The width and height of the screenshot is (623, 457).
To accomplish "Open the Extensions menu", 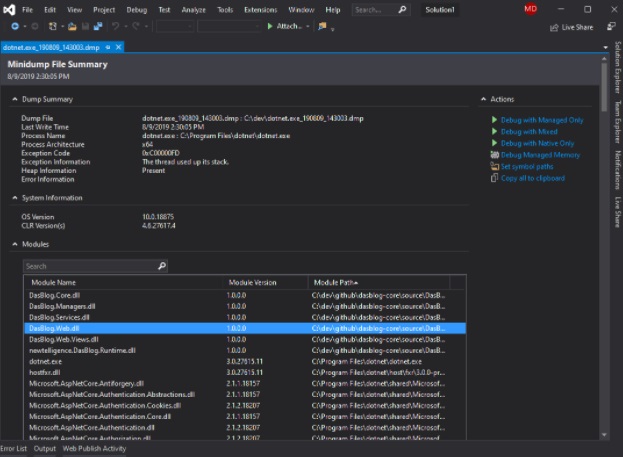I will [x=261, y=10].
